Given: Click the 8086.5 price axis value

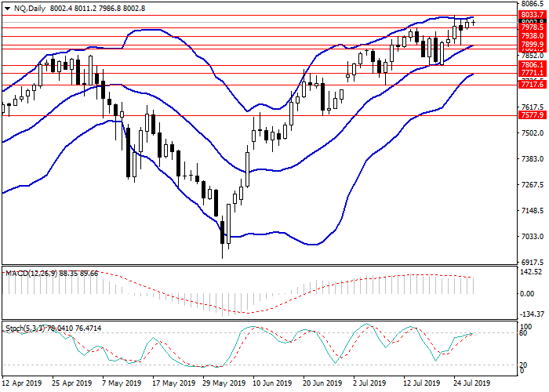Looking at the screenshot, I should click(533, 4).
